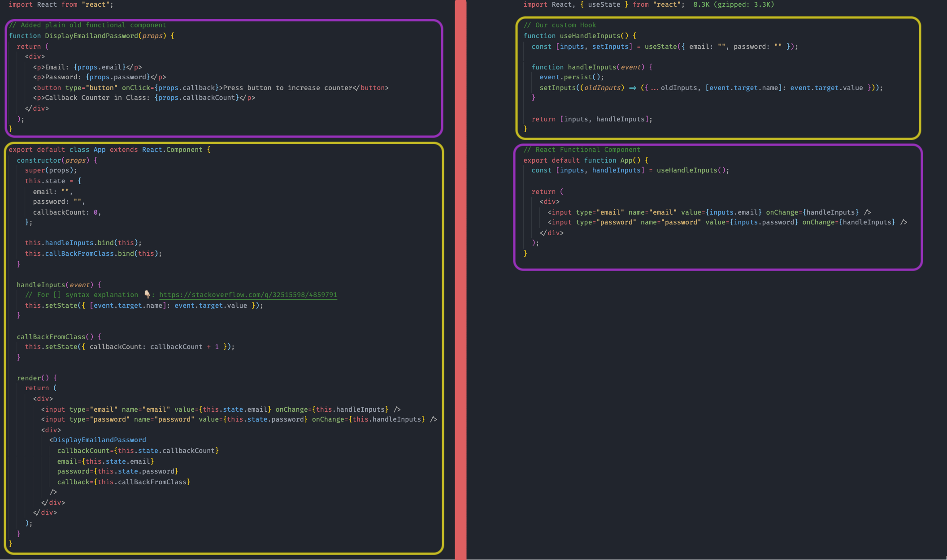947x560 pixels.
Task: Click the pointing-hand emoji in the comment
Action: click(147, 294)
